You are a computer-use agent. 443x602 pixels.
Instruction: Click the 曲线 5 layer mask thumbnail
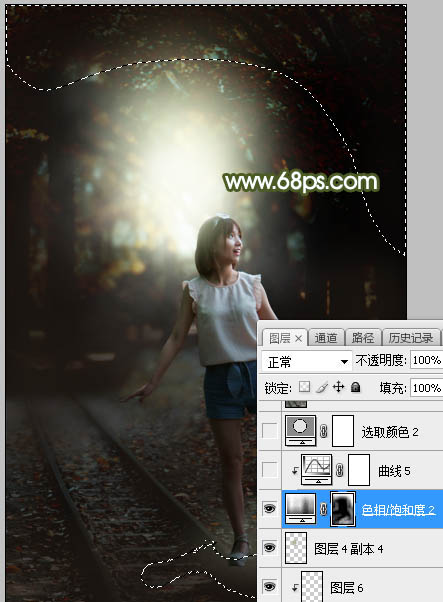[x=359, y=470]
